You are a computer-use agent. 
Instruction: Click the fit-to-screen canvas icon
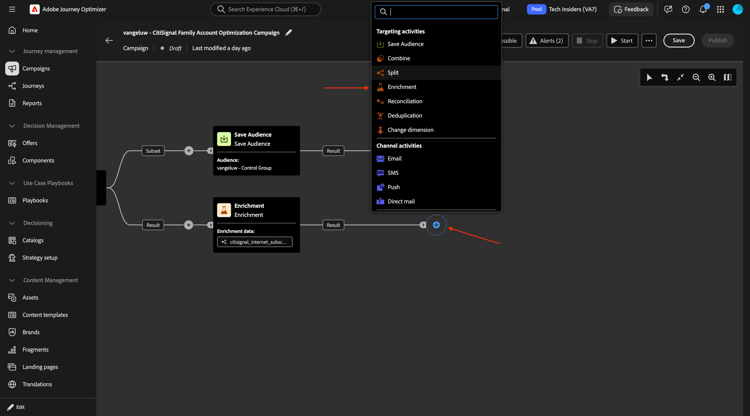click(x=680, y=77)
